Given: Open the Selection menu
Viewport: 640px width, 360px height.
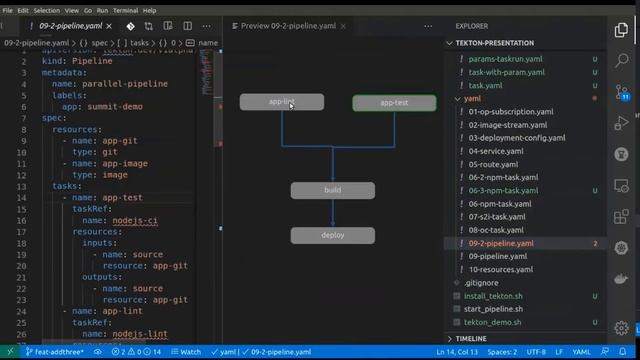Looking at the screenshot, I should pyautogui.click(x=47, y=11).
